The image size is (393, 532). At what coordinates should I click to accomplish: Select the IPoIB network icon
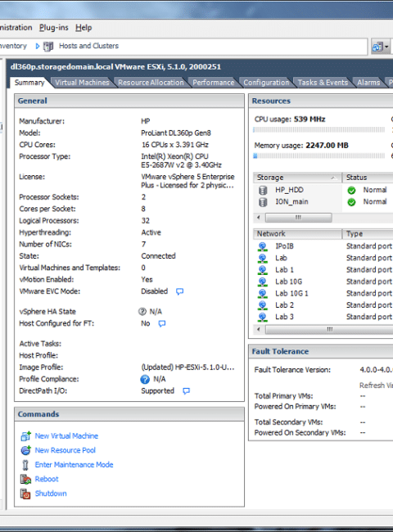pos(262,246)
